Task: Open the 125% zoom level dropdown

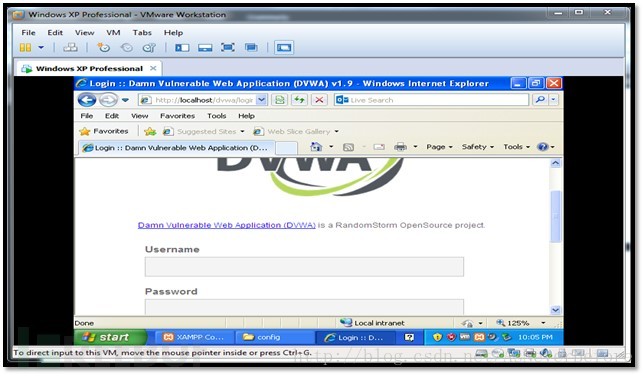Action: coord(544,323)
